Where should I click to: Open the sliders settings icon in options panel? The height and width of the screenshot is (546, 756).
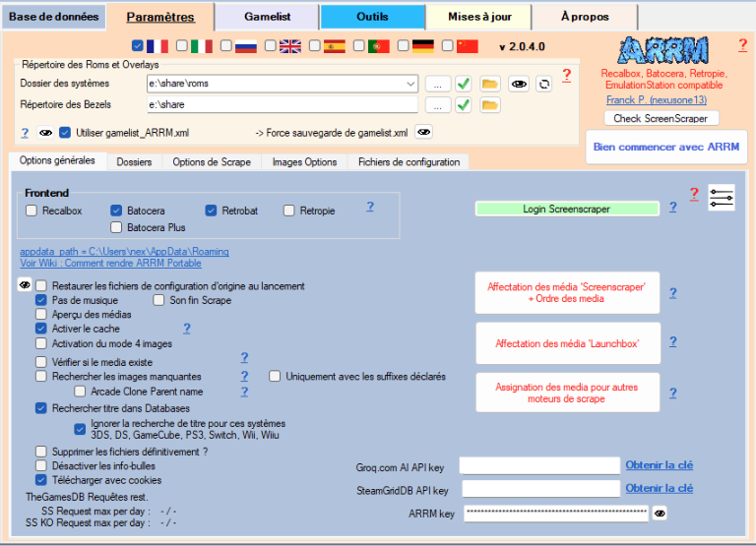click(722, 198)
